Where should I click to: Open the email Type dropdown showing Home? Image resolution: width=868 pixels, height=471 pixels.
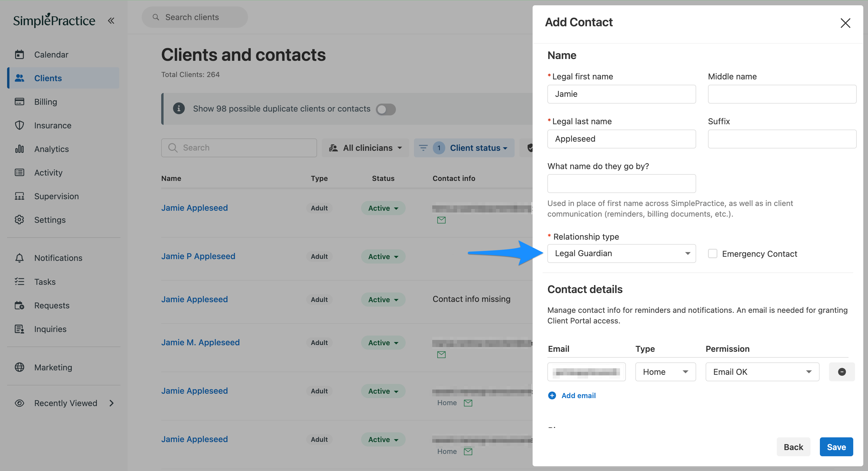click(x=665, y=372)
